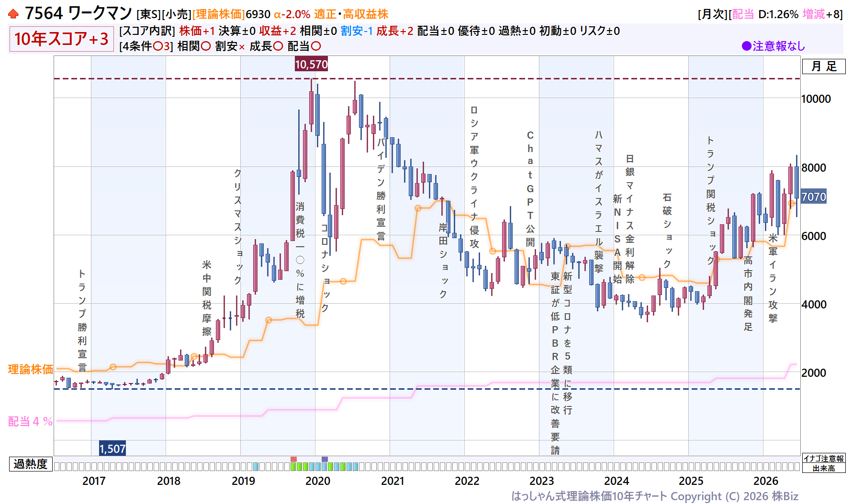Click the 過熱±0 score item
This screenshot has height=504, width=852.
pyautogui.click(x=517, y=31)
